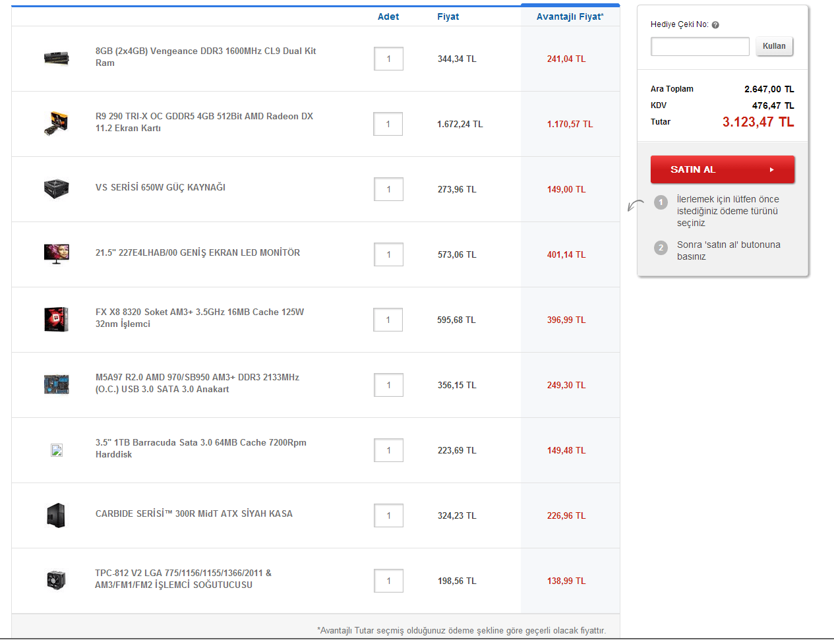Open the FX X8 8320 Soket AM3+ İşlemci link

point(200,318)
